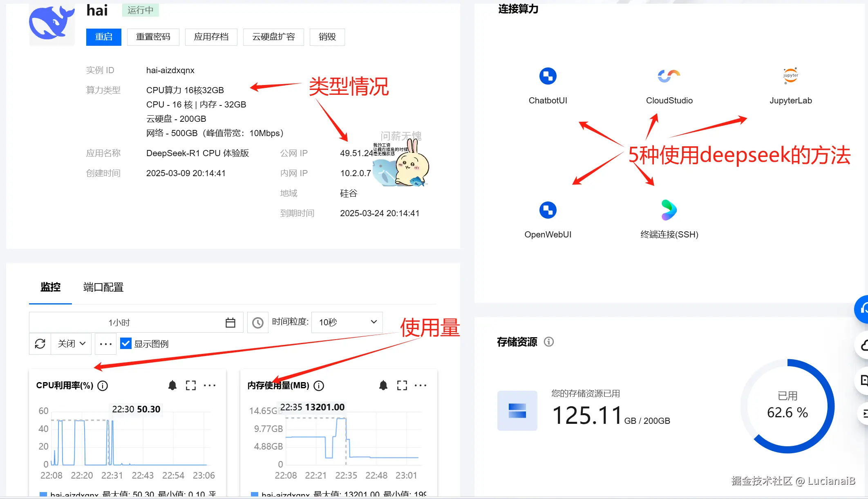Switch to the 端口配置 tab
Screen dimensions: 868x499
[103, 287]
